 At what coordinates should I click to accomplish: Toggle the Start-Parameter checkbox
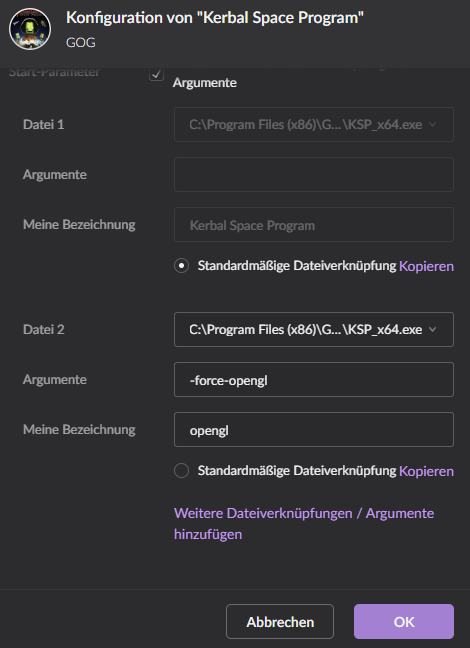click(x=156, y=74)
